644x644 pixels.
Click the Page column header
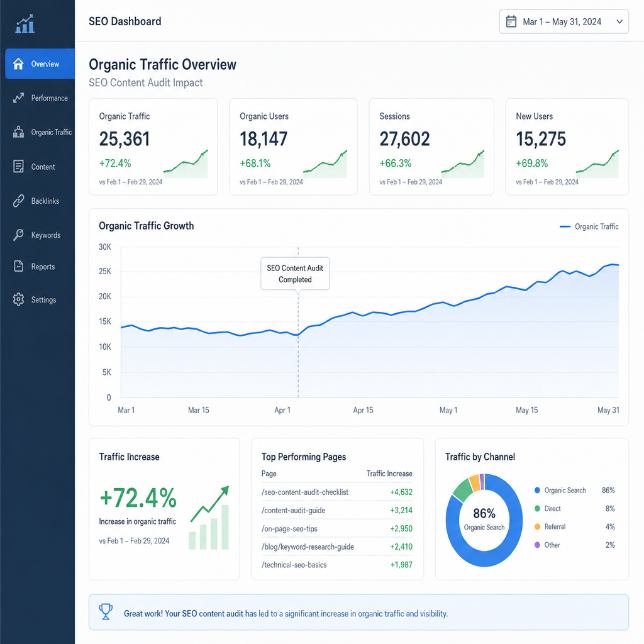pos(269,474)
